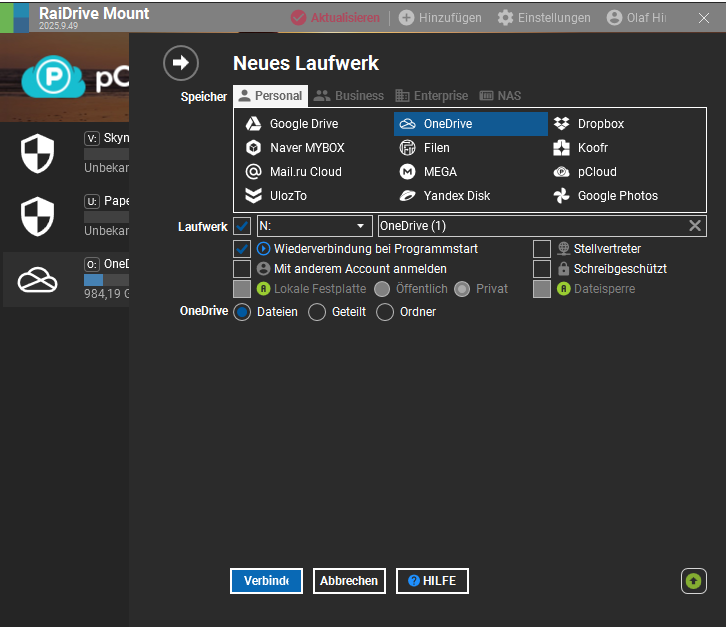
Task: Enable Mit anderem Account anmelden checkbox
Action: click(x=242, y=269)
